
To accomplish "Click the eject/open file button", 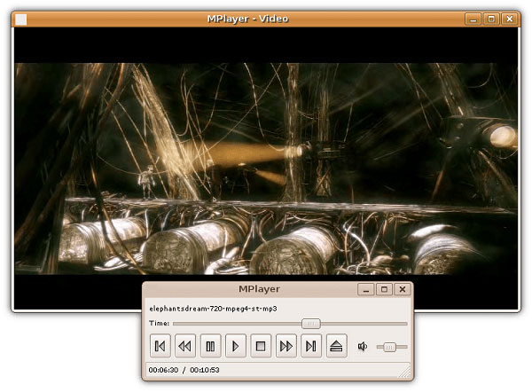I will tap(336, 346).
